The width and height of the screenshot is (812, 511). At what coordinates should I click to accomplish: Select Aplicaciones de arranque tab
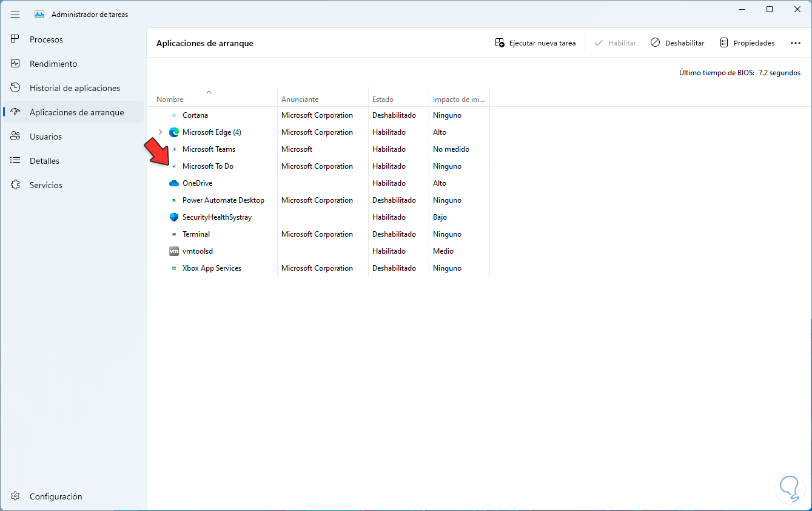coord(73,112)
